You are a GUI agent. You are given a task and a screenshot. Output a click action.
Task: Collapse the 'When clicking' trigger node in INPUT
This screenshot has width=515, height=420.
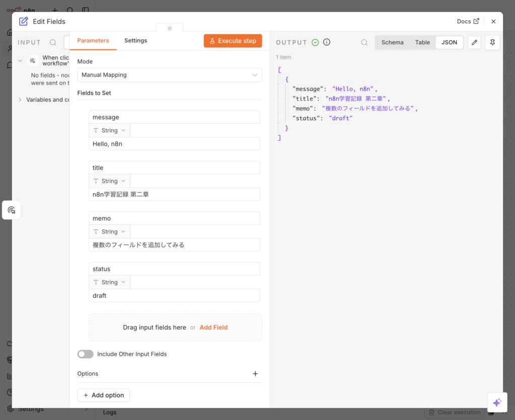click(20, 61)
